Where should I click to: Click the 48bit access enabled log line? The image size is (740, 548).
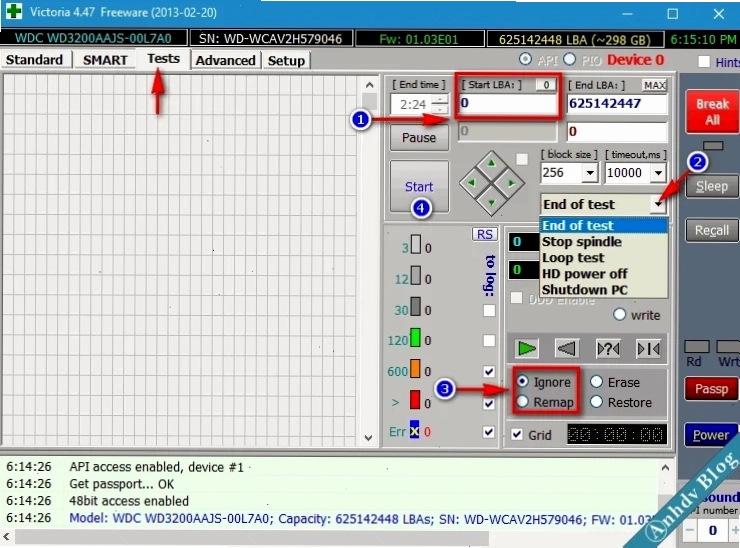coord(129,501)
